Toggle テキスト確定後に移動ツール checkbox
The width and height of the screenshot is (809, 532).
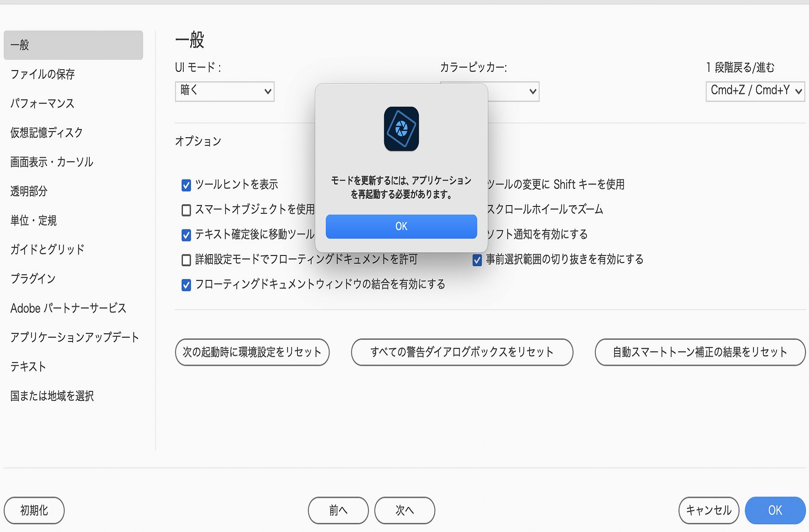pyautogui.click(x=186, y=235)
